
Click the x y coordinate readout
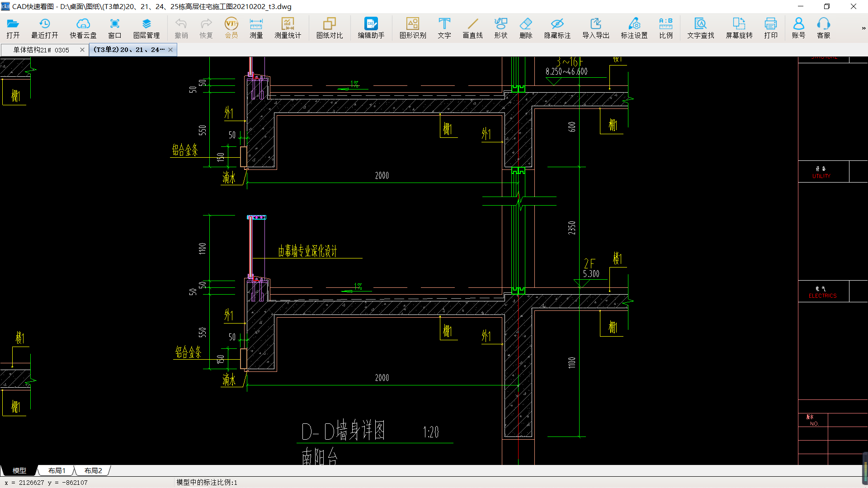point(46,483)
